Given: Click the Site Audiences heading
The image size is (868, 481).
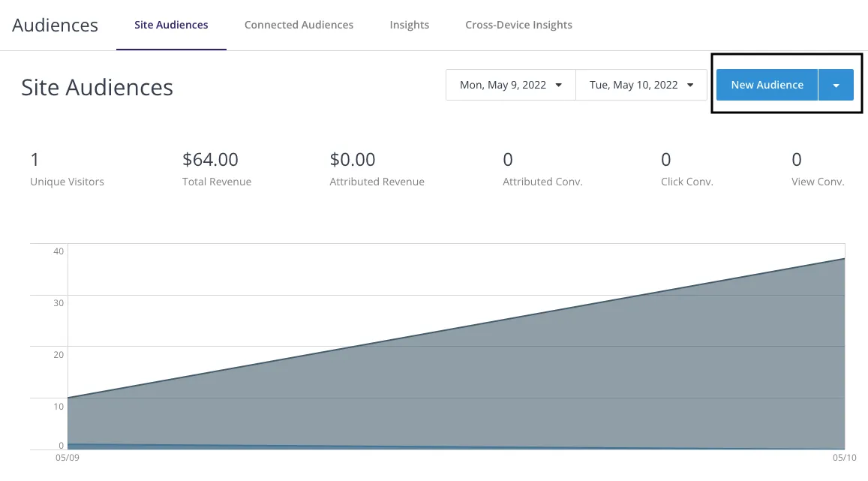Looking at the screenshot, I should click(x=97, y=88).
